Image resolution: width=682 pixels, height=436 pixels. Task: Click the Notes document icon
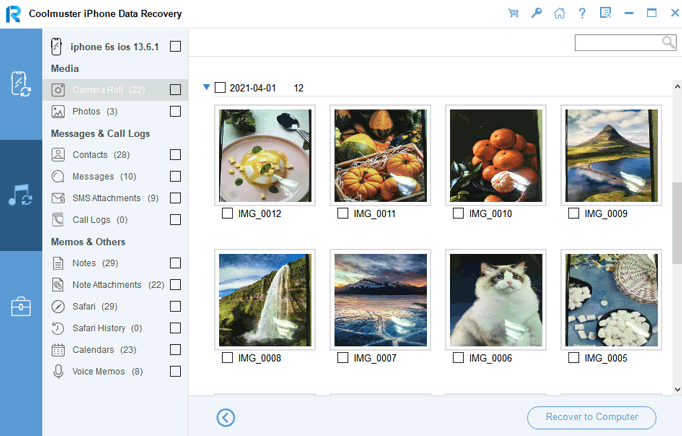tap(58, 263)
